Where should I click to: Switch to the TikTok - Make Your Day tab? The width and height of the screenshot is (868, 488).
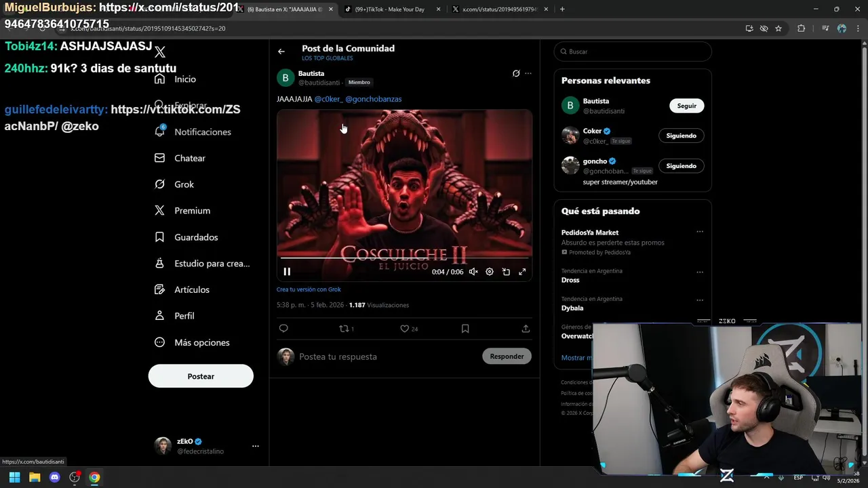click(x=390, y=9)
